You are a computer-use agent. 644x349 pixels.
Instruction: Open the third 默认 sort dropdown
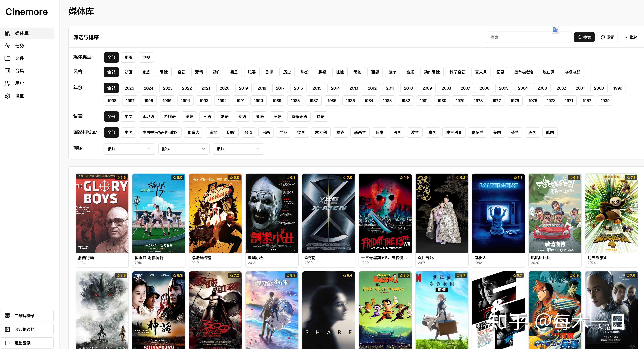click(x=238, y=149)
